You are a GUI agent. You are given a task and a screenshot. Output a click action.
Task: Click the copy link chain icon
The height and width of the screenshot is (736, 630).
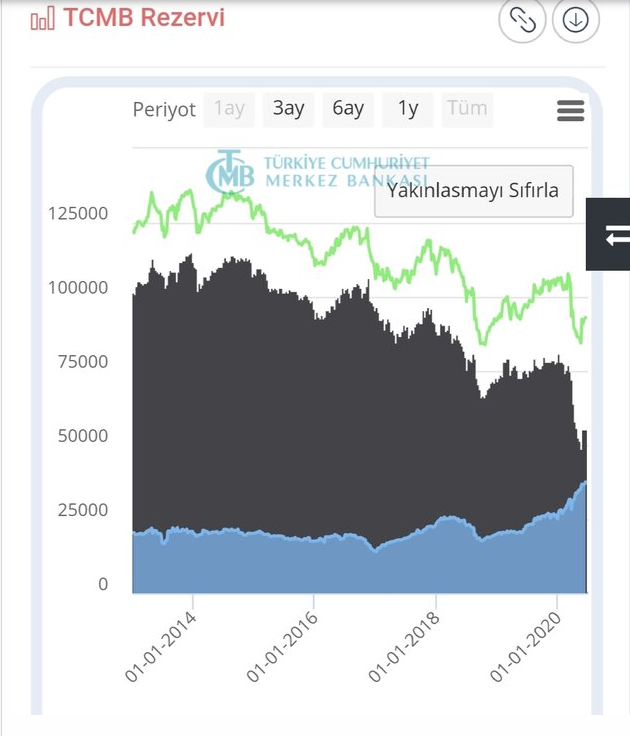click(522, 20)
